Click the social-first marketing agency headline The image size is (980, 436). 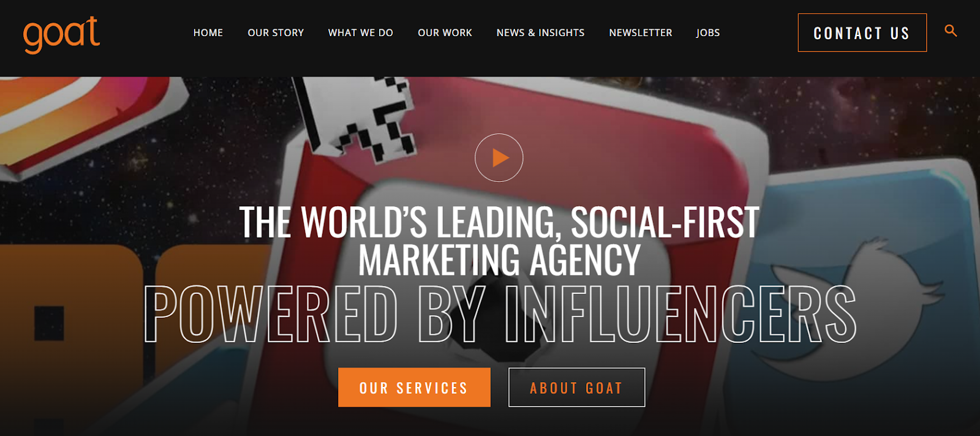tap(499, 240)
